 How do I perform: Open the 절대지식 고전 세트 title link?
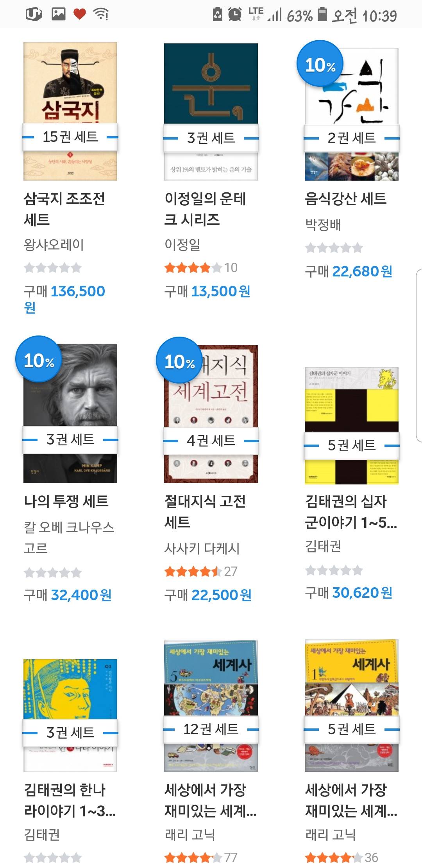click(205, 511)
